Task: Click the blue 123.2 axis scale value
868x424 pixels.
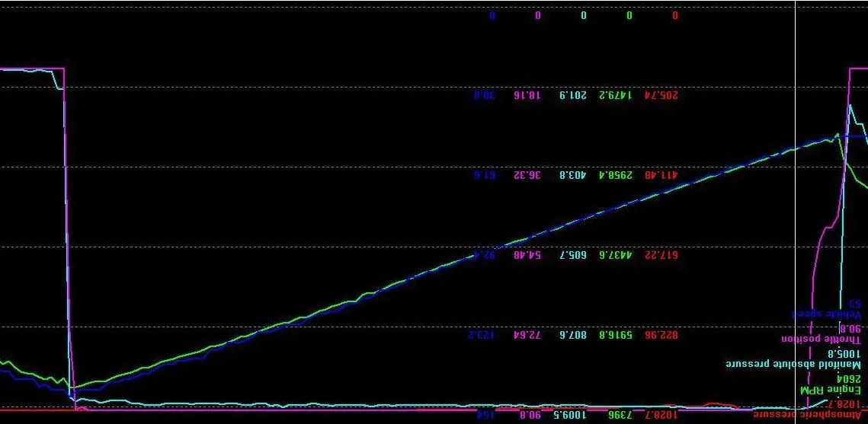Action: point(481,335)
